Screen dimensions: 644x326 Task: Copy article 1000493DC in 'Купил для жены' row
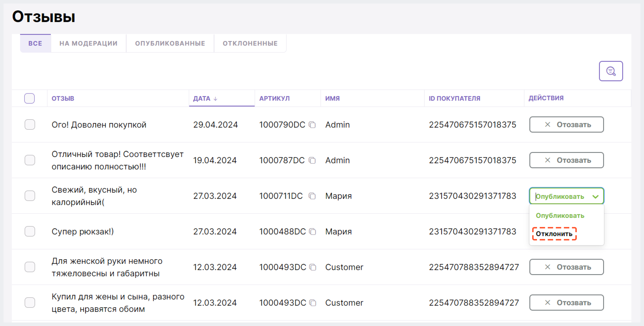coord(313,303)
